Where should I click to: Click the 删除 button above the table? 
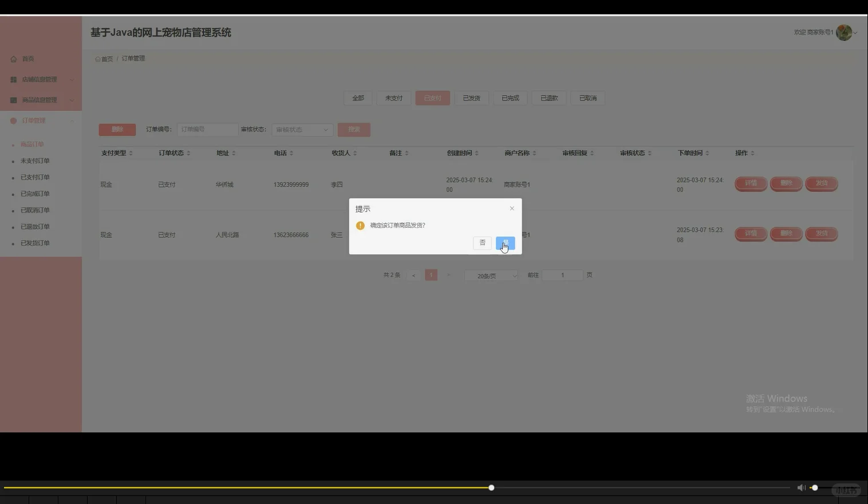pos(117,130)
